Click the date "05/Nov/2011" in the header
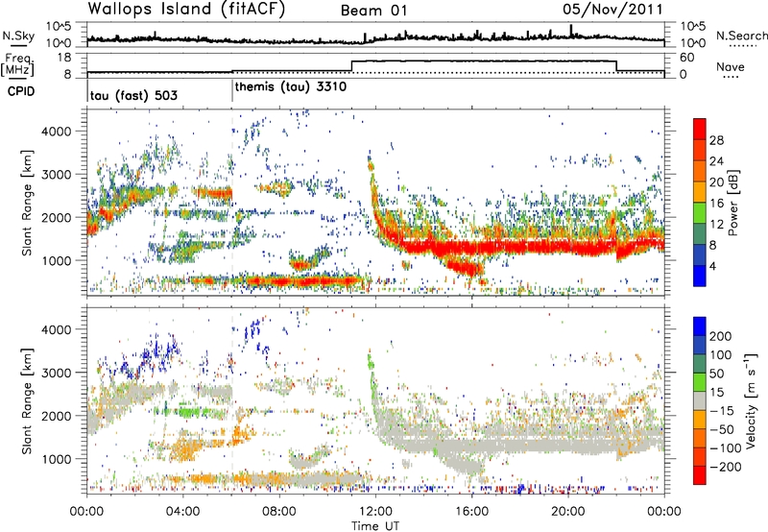This screenshot has height=532, width=768. (612, 10)
